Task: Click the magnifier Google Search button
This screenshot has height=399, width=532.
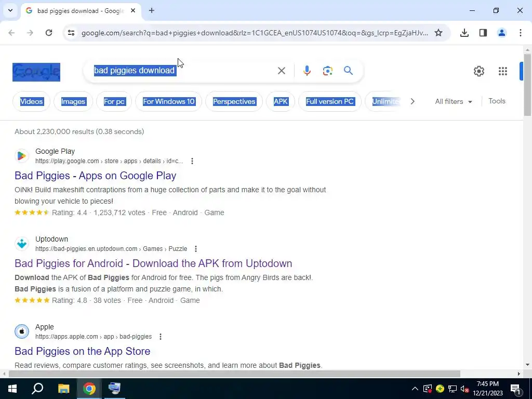Action: [x=348, y=71]
